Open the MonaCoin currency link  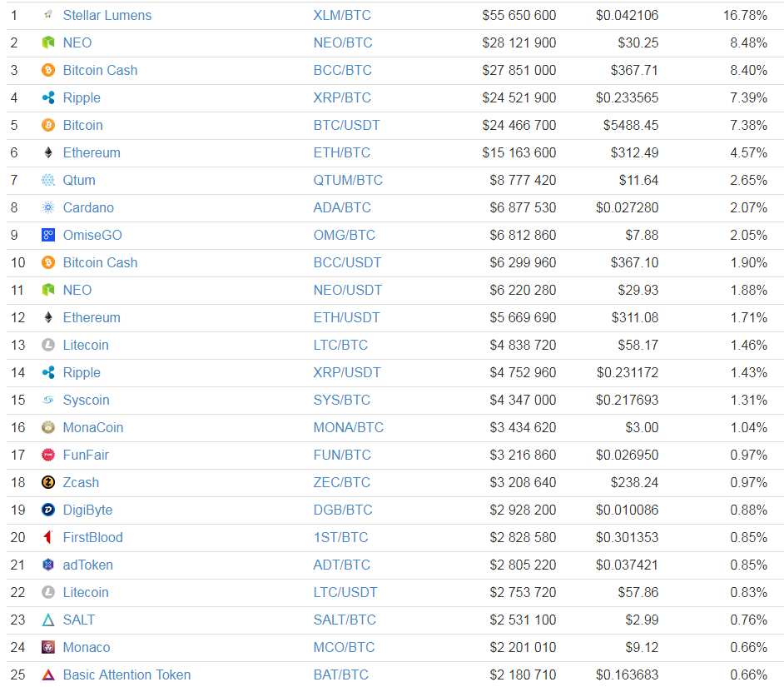point(93,428)
